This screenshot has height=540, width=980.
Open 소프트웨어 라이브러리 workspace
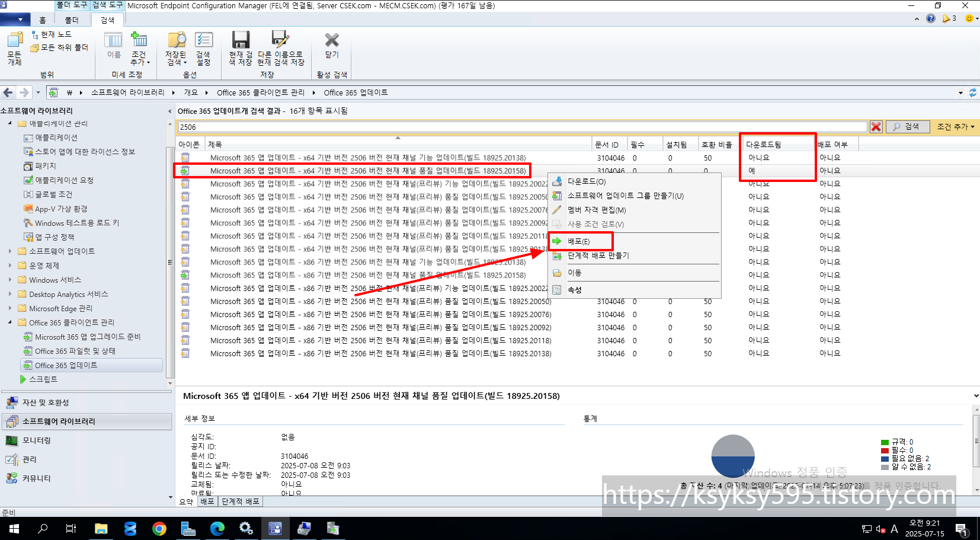[87, 421]
